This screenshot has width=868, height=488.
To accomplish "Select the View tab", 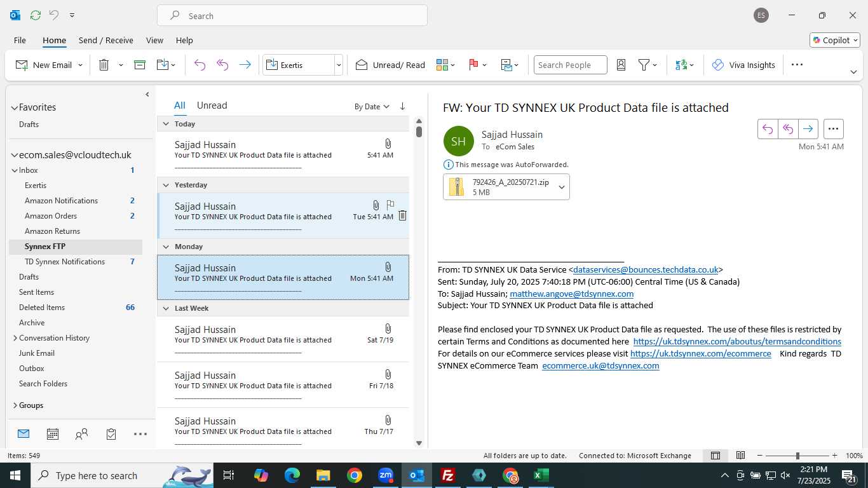I will (x=154, y=40).
